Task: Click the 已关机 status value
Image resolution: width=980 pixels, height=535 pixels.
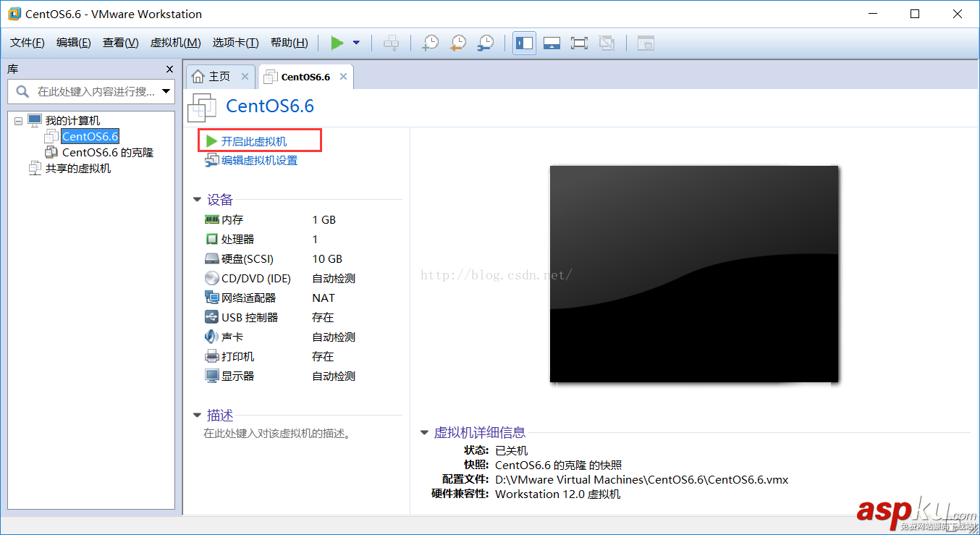Action: pyautogui.click(x=511, y=450)
